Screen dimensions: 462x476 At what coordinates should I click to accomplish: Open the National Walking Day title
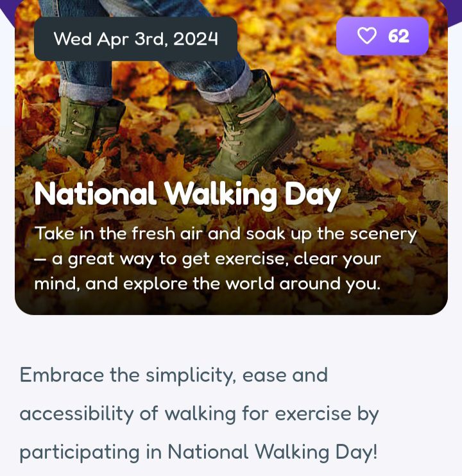(x=187, y=193)
